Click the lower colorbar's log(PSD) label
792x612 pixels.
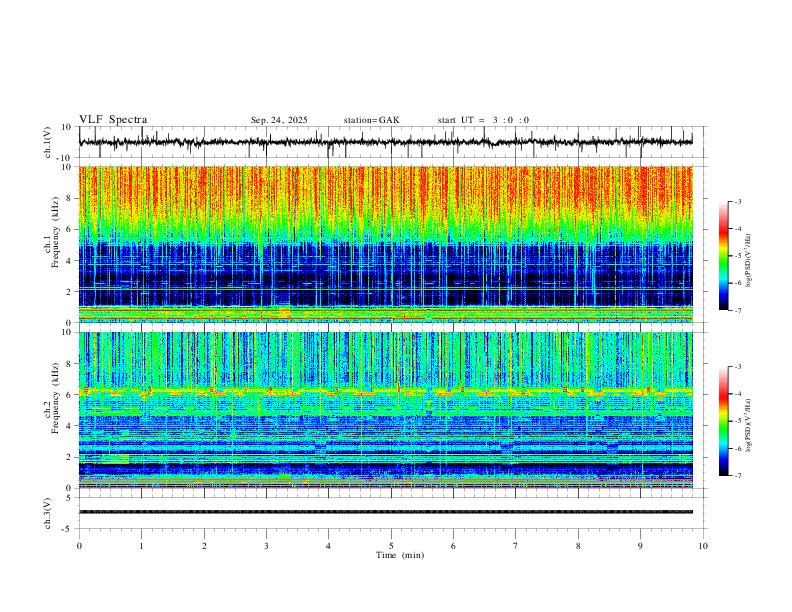(x=749, y=425)
